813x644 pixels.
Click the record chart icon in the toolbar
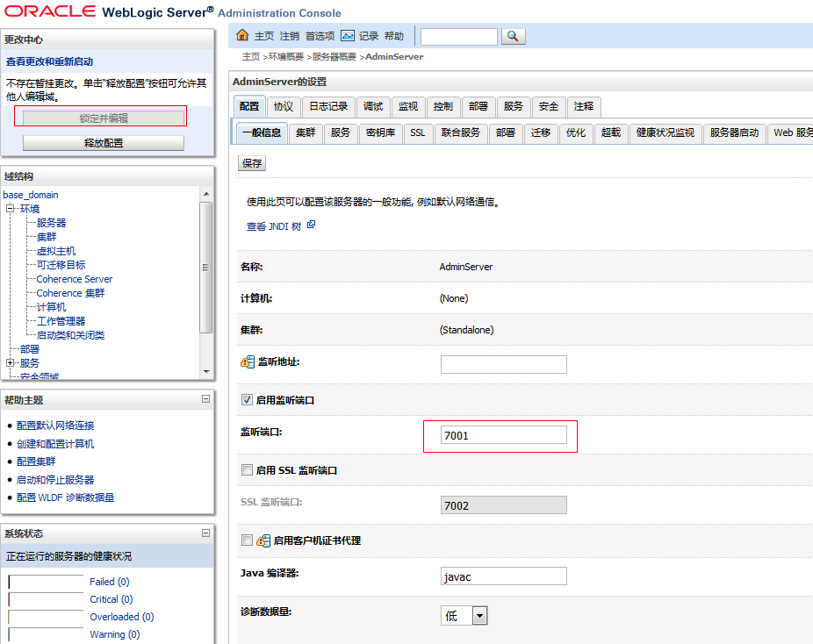[348, 36]
